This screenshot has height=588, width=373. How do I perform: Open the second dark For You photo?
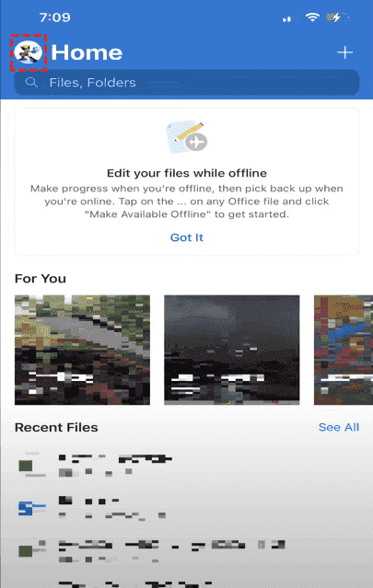click(231, 350)
